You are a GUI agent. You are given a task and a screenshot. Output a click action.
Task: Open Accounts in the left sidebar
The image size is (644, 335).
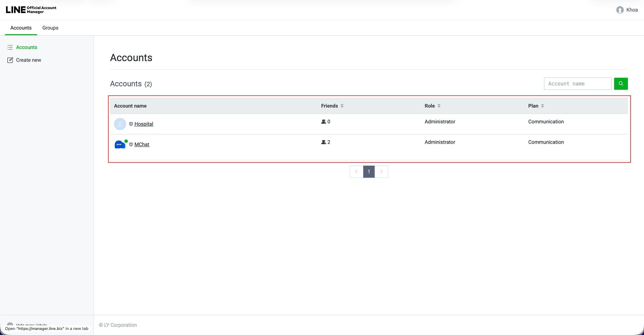coord(26,47)
